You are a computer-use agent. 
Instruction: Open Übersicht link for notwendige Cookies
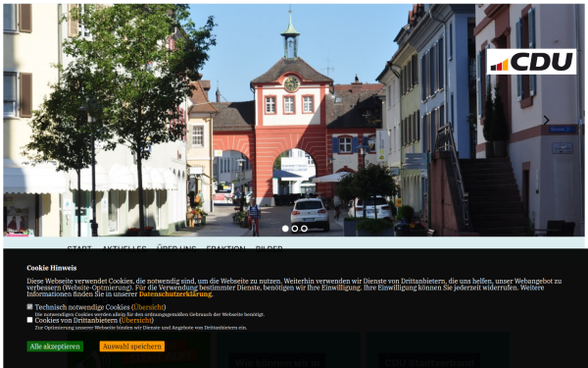coord(149,307)
